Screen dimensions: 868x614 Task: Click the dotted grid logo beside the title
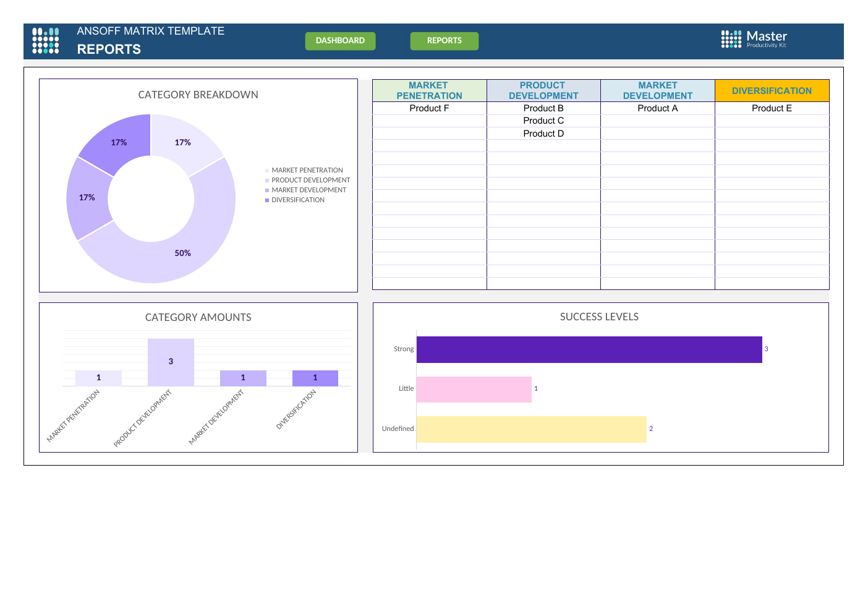pos(45,41)
